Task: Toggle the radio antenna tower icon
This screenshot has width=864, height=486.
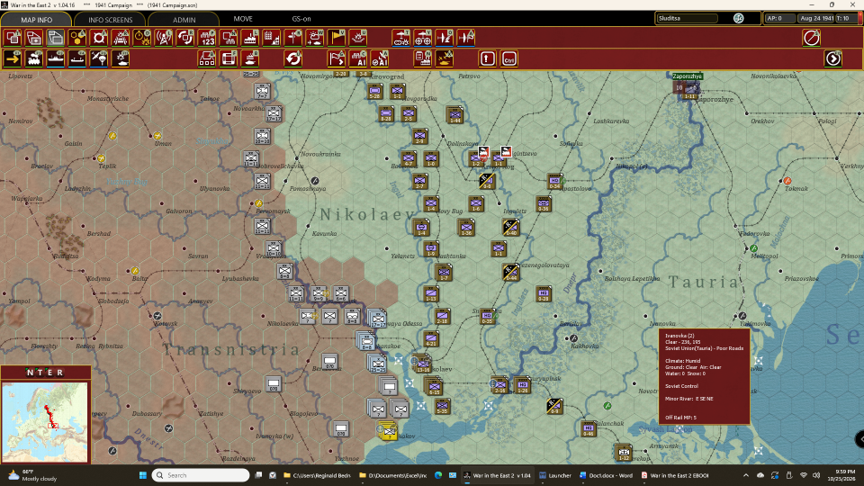Action: (x=164, y=38)
